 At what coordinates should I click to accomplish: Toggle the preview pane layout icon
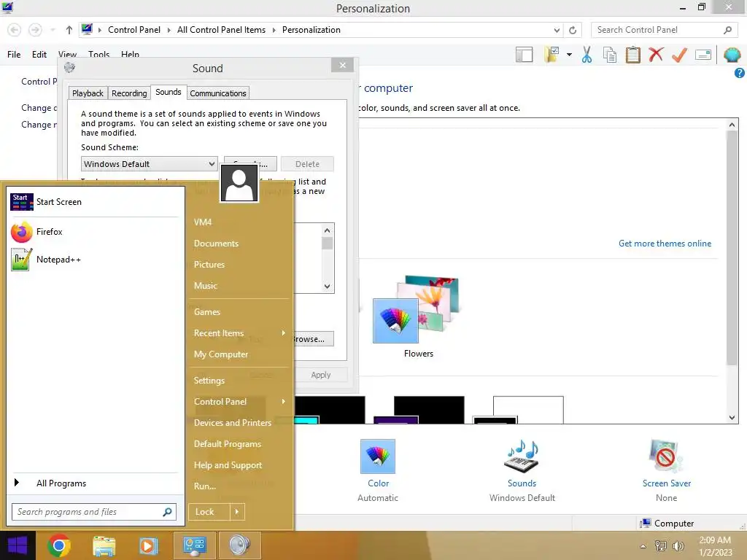[x=524, y=55]
